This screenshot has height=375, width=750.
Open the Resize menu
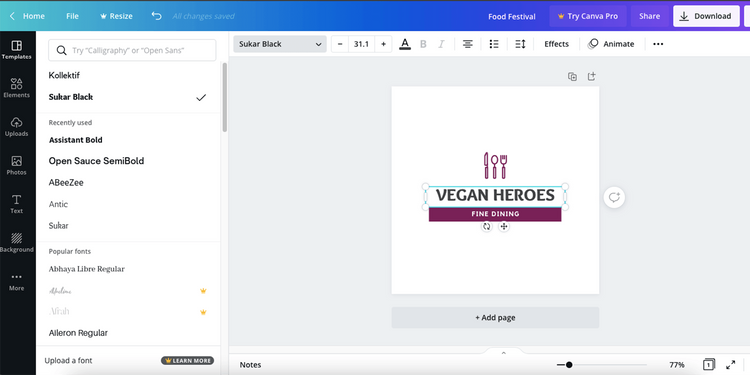click(116, 16)
